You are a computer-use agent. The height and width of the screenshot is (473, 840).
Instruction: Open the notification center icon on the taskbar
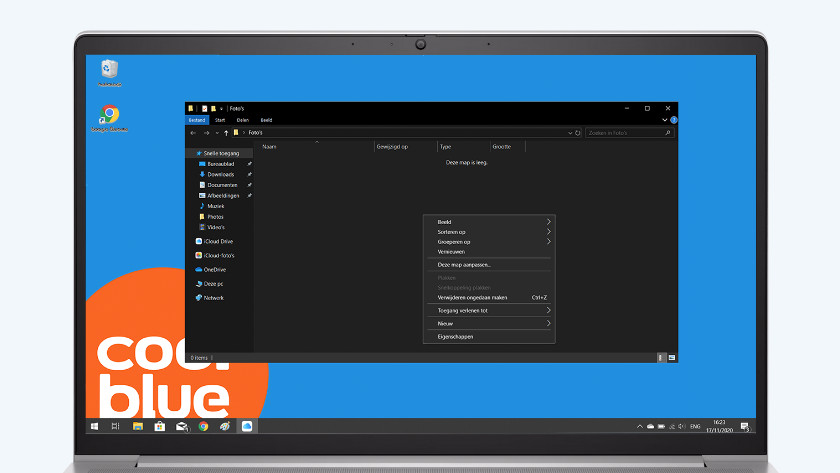745,426
